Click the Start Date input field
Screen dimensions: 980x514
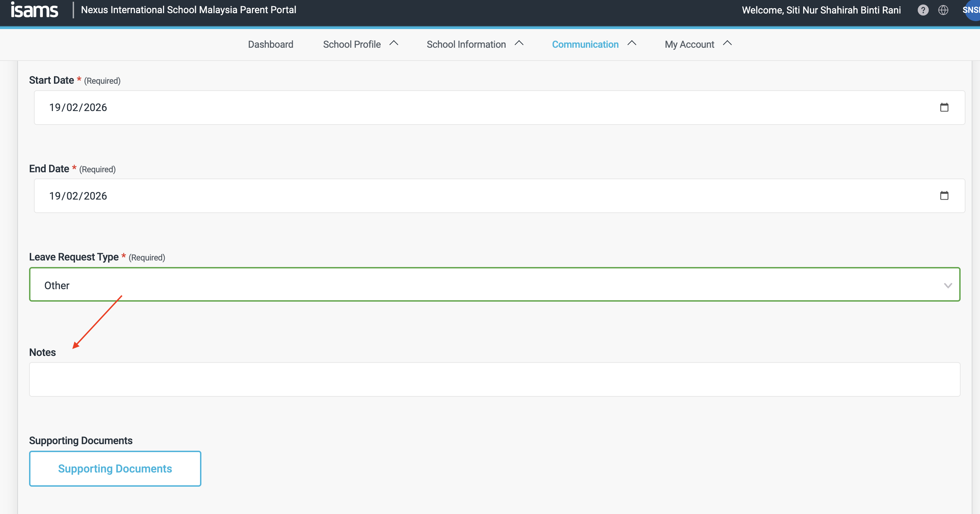pyautogui.click(x=456, y=108)
